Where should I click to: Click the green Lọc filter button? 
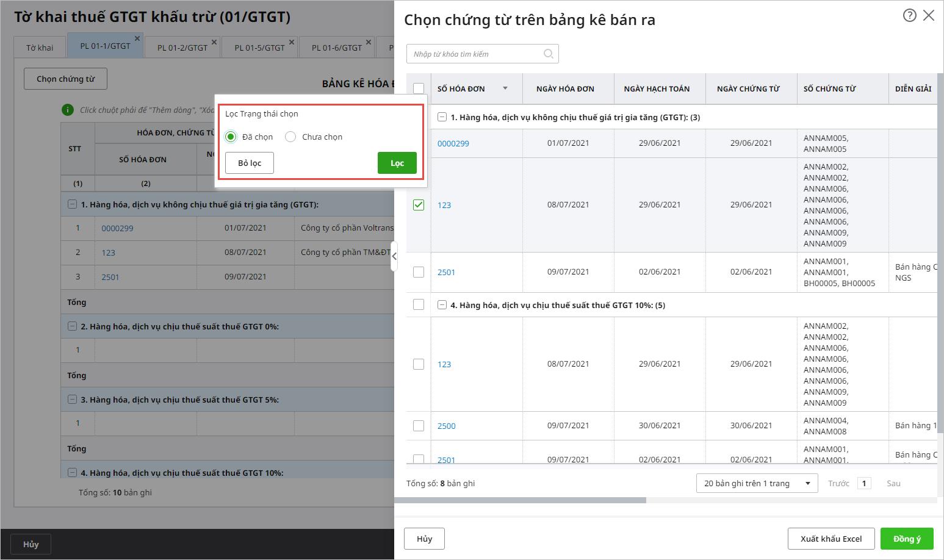[397, 163]
